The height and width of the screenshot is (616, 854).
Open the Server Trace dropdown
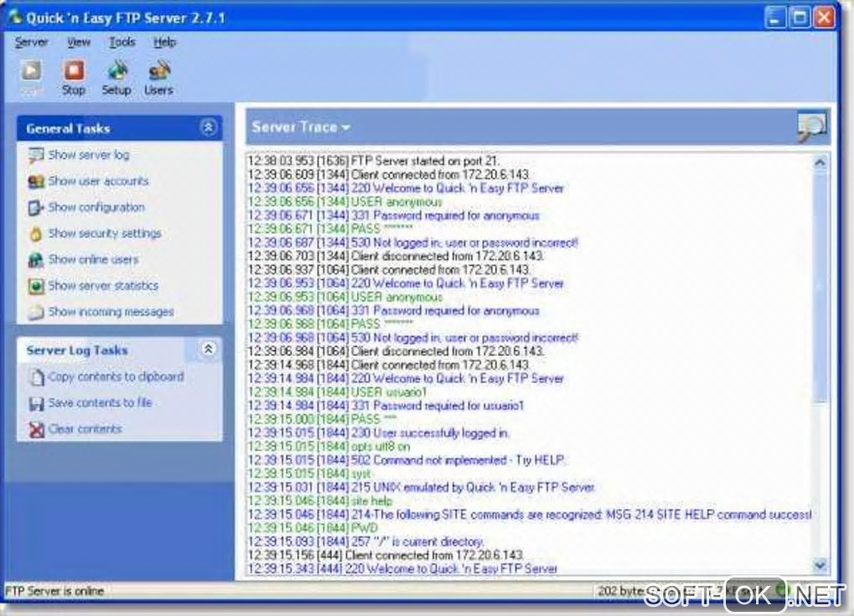(301, 127)
